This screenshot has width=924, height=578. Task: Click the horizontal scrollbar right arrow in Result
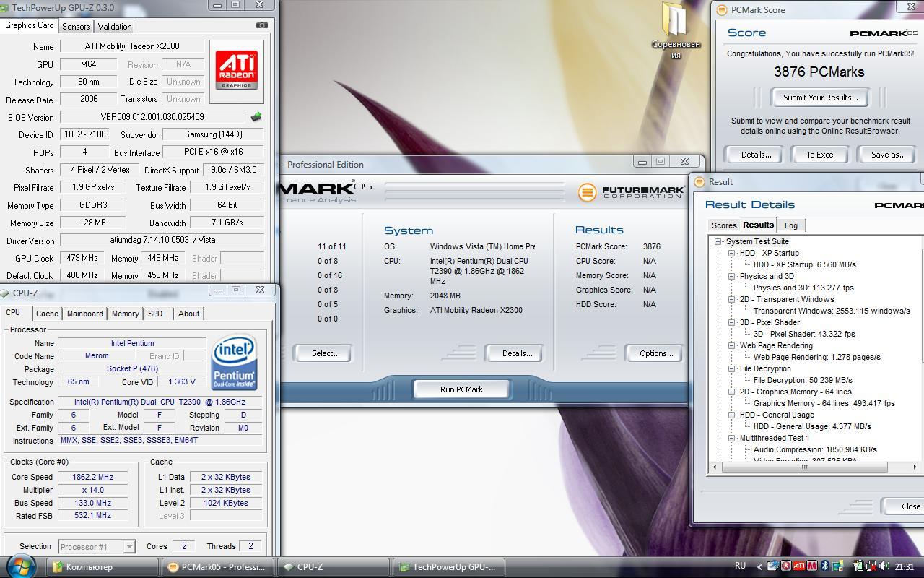(915, 467)
